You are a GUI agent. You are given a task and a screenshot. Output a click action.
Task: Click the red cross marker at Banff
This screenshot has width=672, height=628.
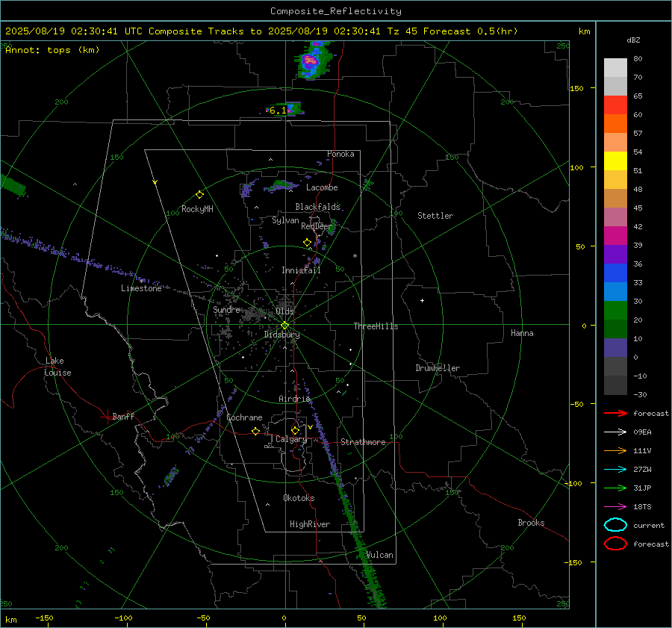tap(107, 417)
